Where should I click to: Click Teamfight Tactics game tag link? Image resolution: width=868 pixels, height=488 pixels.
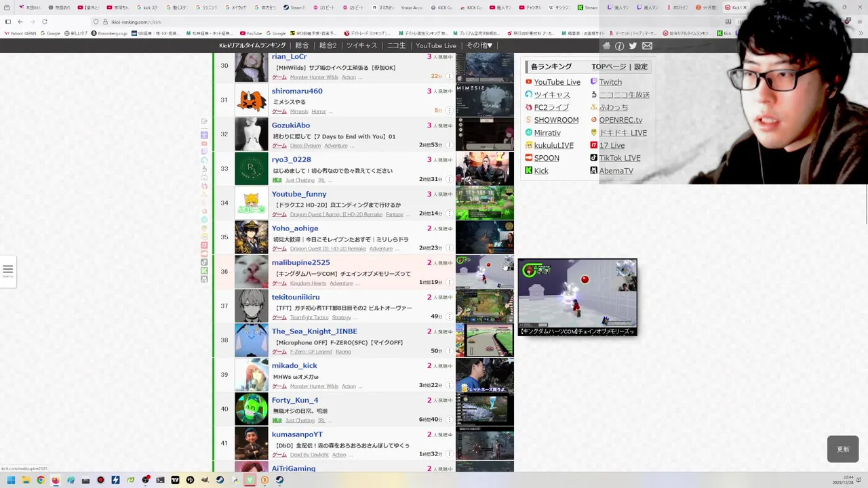pos(309,317)
